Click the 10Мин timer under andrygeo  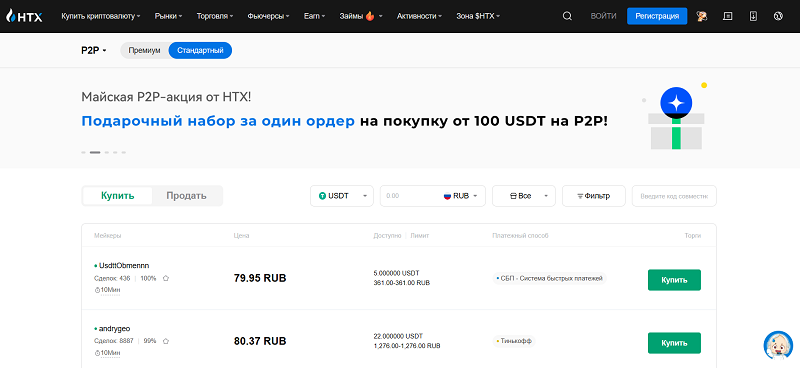point(108,353)
